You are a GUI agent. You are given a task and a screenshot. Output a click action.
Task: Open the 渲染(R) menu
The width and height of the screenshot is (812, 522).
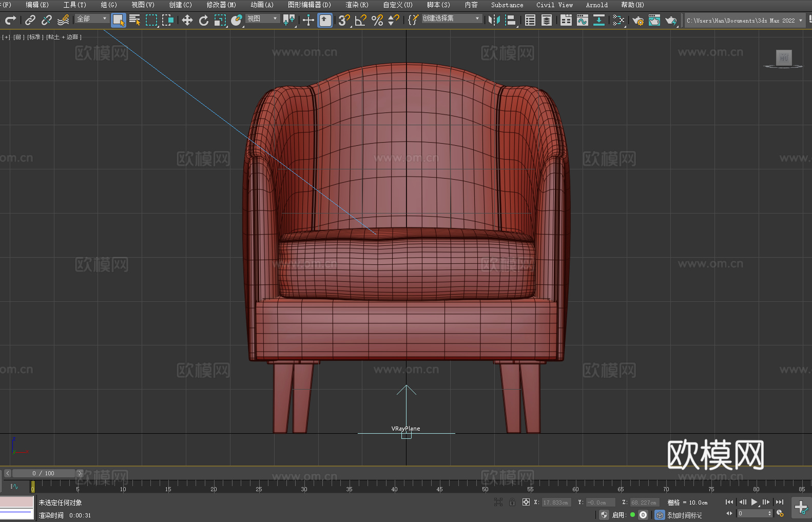[357, 5]
